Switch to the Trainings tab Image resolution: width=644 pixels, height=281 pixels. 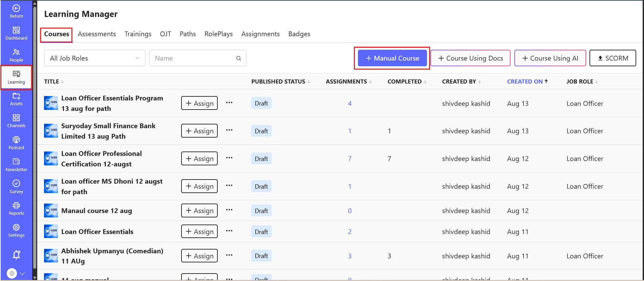(x=138, y=34)
